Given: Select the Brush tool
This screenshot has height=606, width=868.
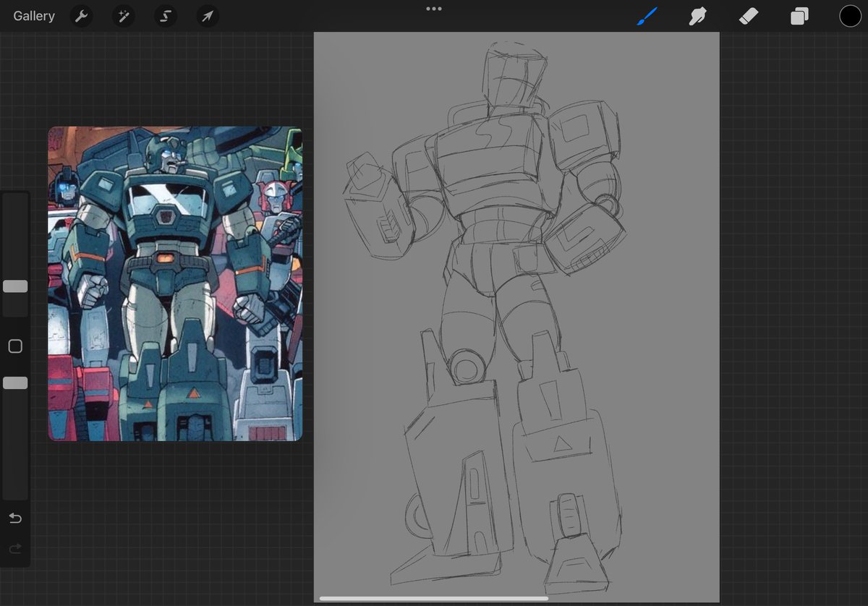Looking at the screenshot, I should click(647, 16).
